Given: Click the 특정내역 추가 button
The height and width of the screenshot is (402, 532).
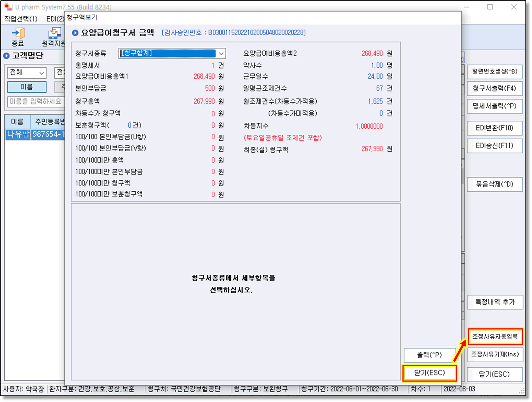Looking at the screenshot, I should pyautogui.click(x=495, y=302).
